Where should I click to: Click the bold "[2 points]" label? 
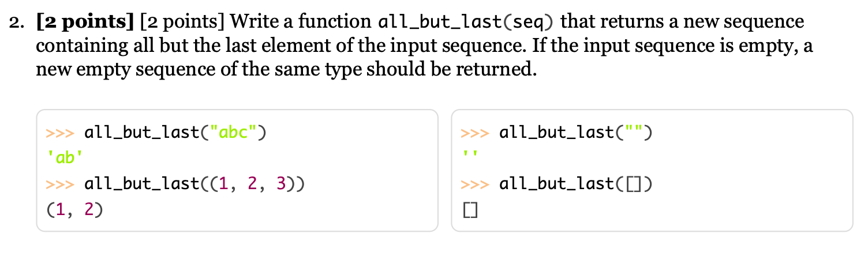85,22
